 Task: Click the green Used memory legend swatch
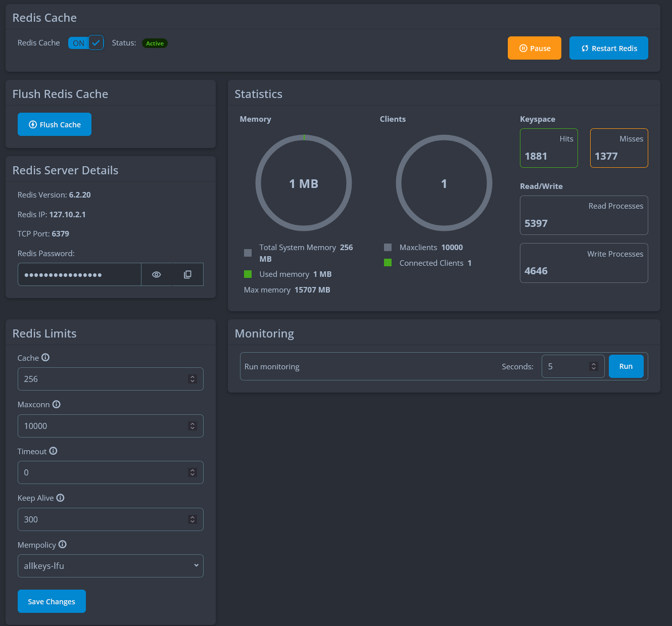tap(248, 274)
